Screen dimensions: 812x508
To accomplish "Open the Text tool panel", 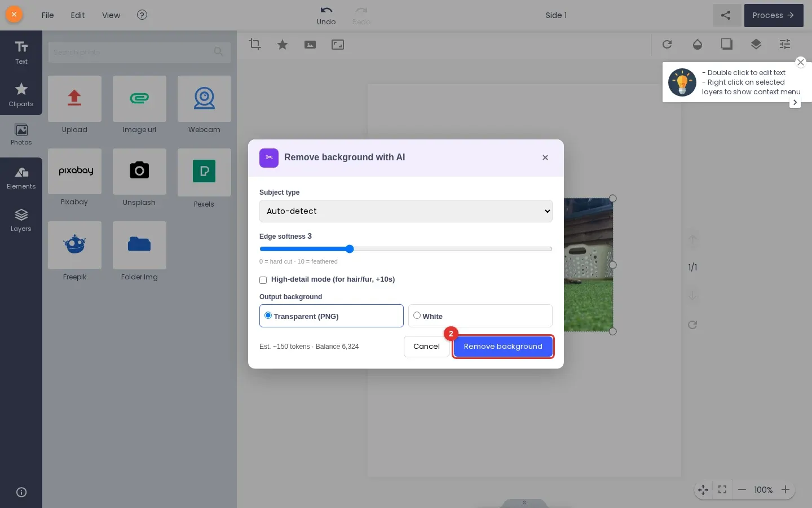I will pos(21,52).
